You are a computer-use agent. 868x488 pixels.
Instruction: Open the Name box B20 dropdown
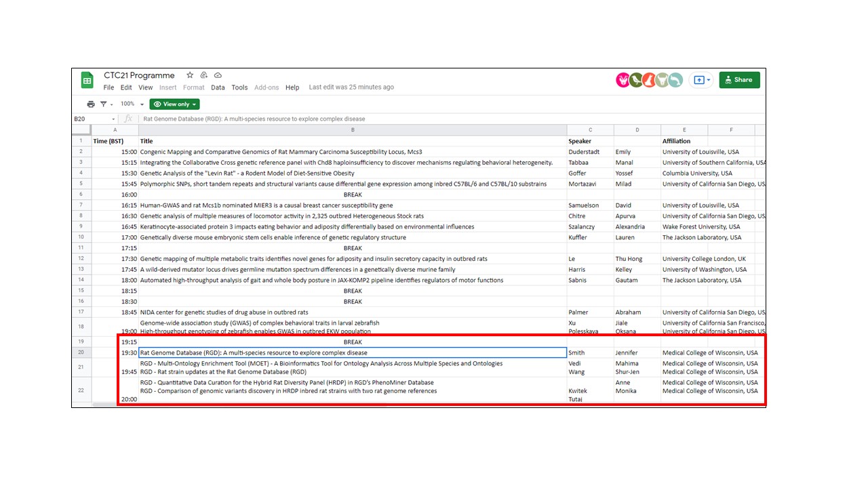click(113, 119)
